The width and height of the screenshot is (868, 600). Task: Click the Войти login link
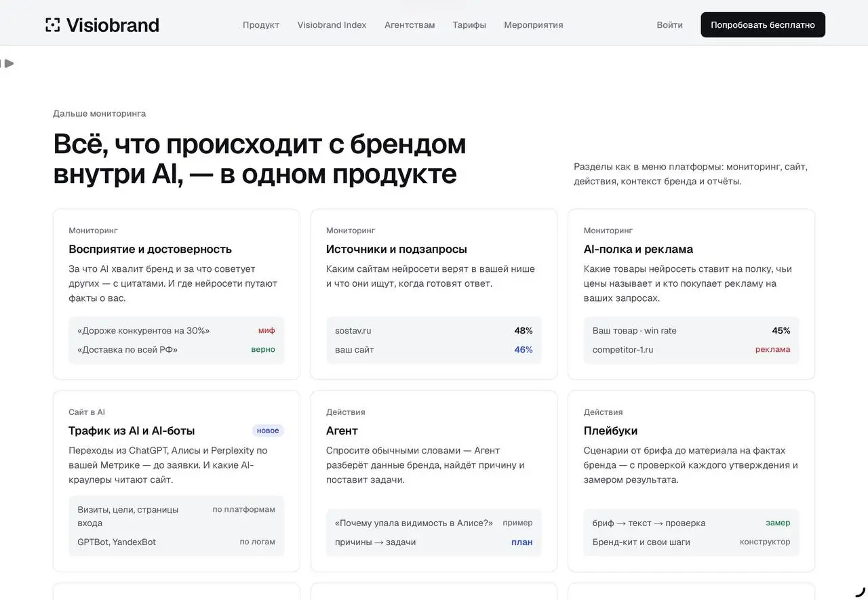tap(669, 25)
